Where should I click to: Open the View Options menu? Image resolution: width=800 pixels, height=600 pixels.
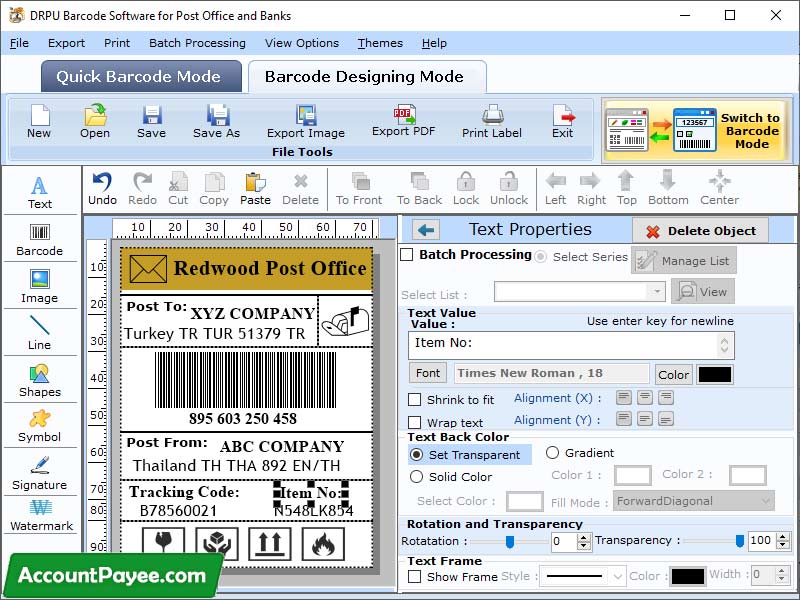point(302,43)
